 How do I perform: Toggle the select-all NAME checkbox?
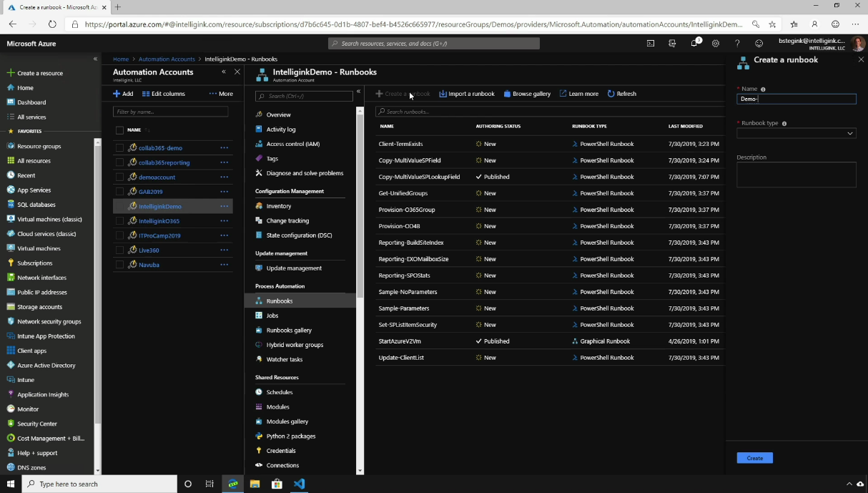click(119, 130)
